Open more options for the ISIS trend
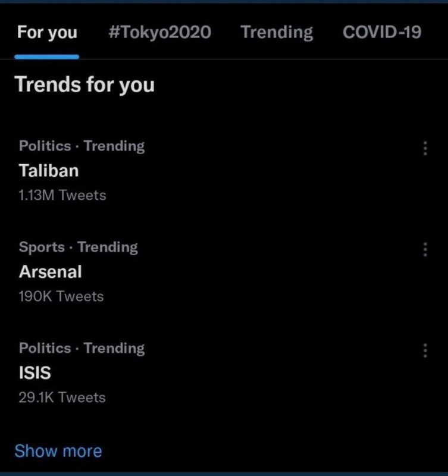 [x=425, y=350]
